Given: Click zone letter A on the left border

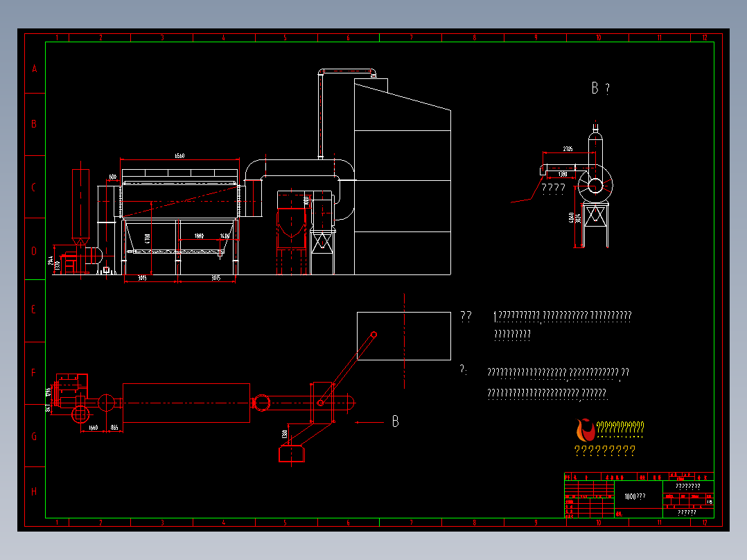Looking at the screenshot, I should pos(35,69).
